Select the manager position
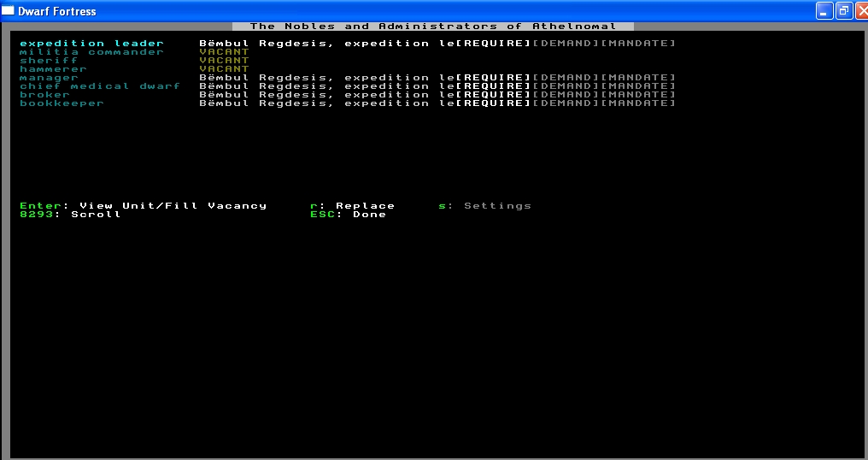The image size is (868, 460). [x=49, y=78]
